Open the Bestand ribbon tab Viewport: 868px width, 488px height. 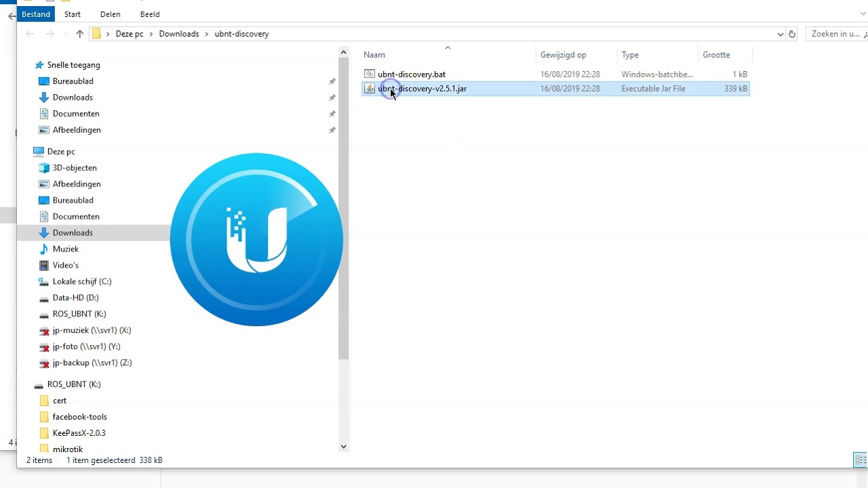[36, 14]
